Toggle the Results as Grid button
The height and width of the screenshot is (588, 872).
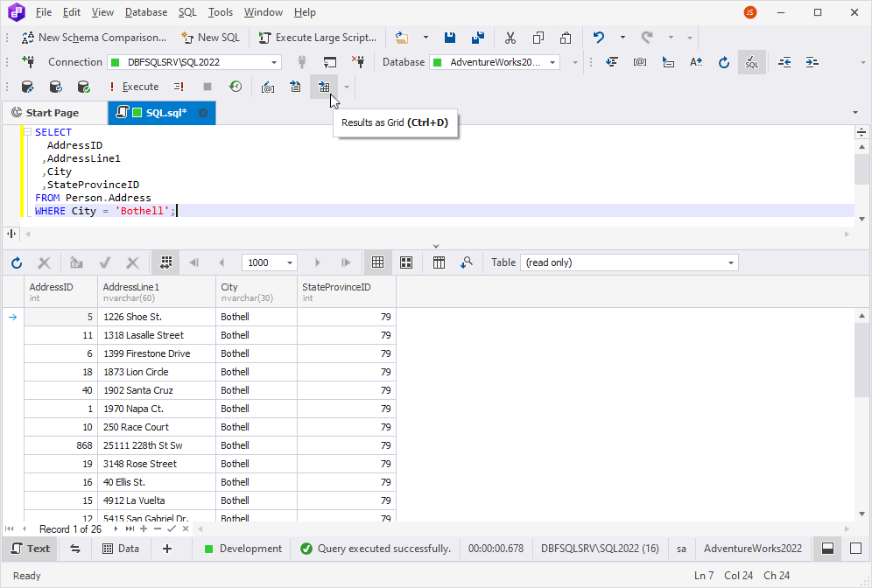324,87
